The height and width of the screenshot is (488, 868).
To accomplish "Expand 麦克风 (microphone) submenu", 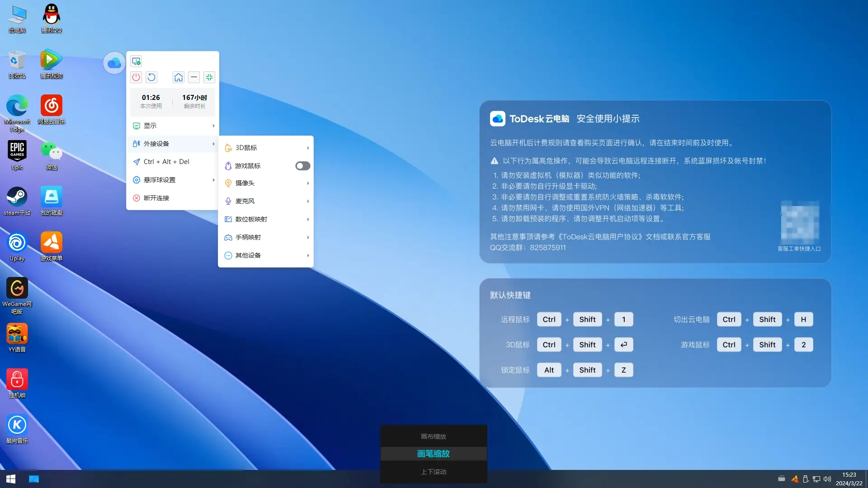I will (x=266, y=201).
